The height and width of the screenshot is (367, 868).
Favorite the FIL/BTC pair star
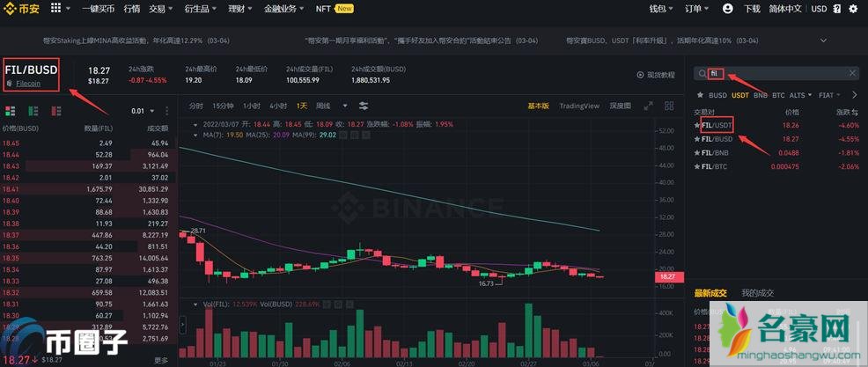click(x=697, y=166)
